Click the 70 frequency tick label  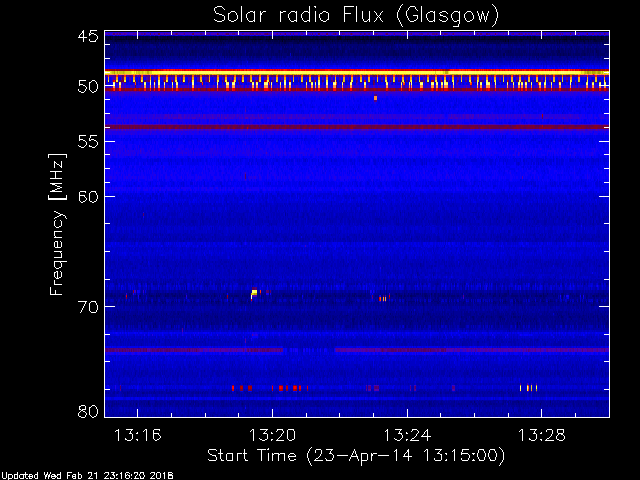pos(88,307)
